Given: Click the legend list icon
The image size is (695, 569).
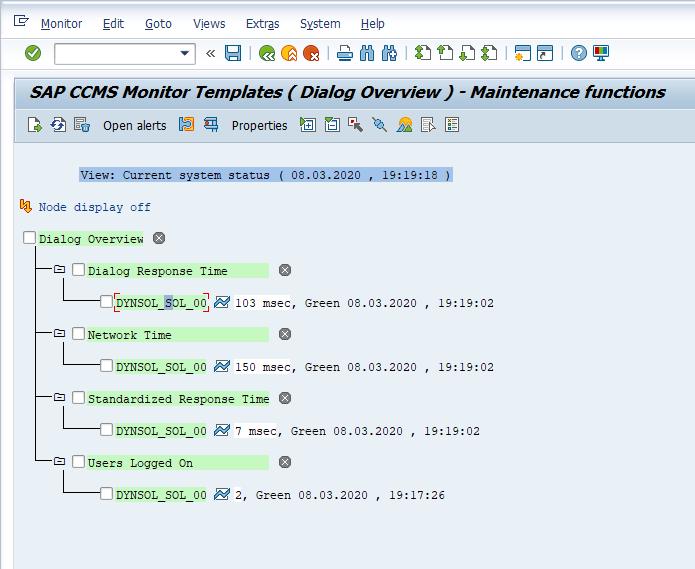Looking at the screenshot, I should pos(452,125).
